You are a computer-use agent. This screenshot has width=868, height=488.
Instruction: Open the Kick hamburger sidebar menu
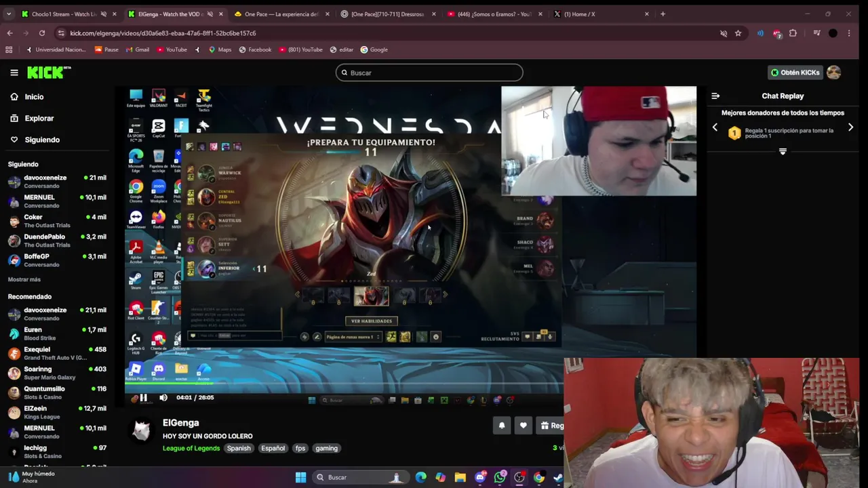pyautogui.click(x=14, y=73)
